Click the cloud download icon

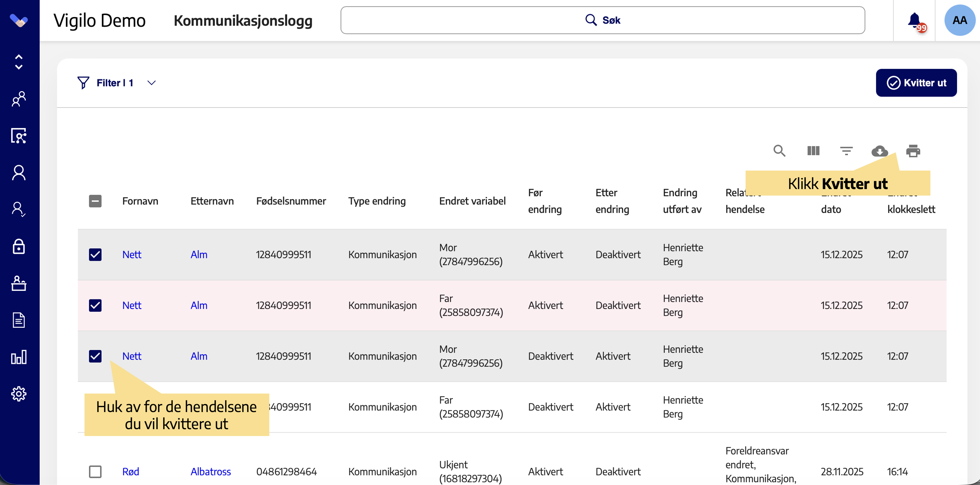[x=879, y=151]
